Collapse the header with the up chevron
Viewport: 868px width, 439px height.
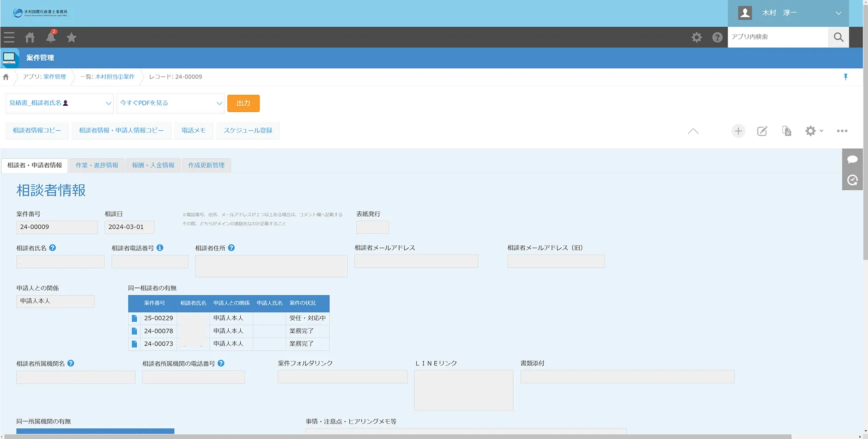pyautogui.click(x=693, y=131)
